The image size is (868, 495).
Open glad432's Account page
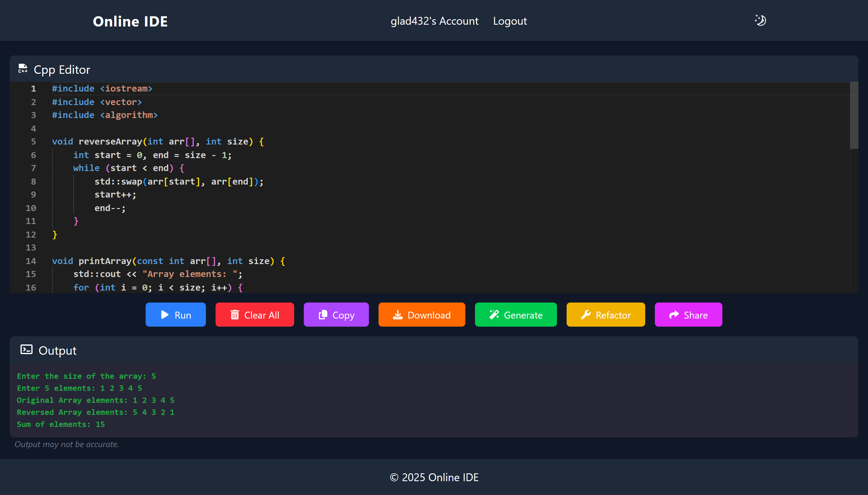point(435,21)
